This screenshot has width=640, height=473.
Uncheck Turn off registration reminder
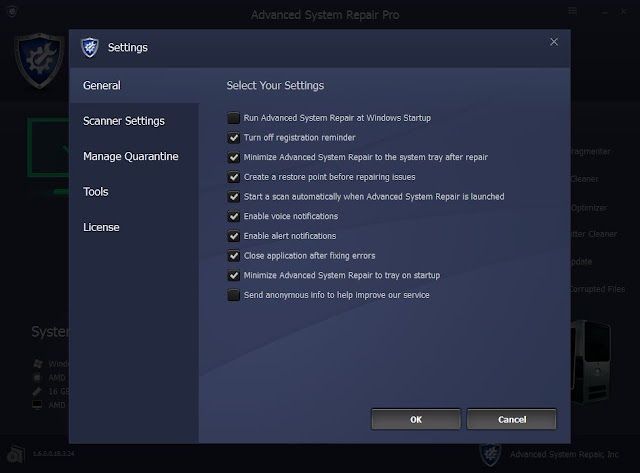pyautogui.click(x=233, y=138)
